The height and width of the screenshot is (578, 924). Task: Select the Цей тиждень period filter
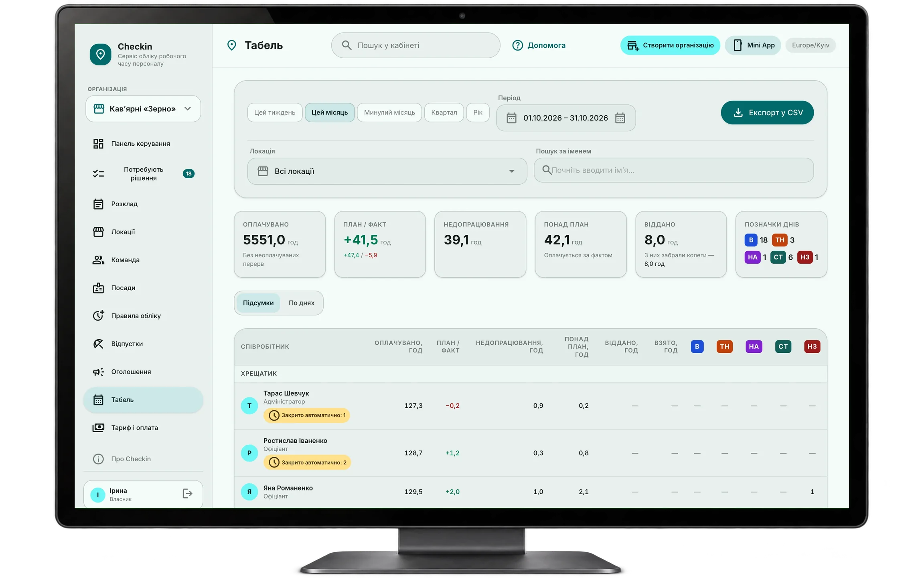point(275,112)
